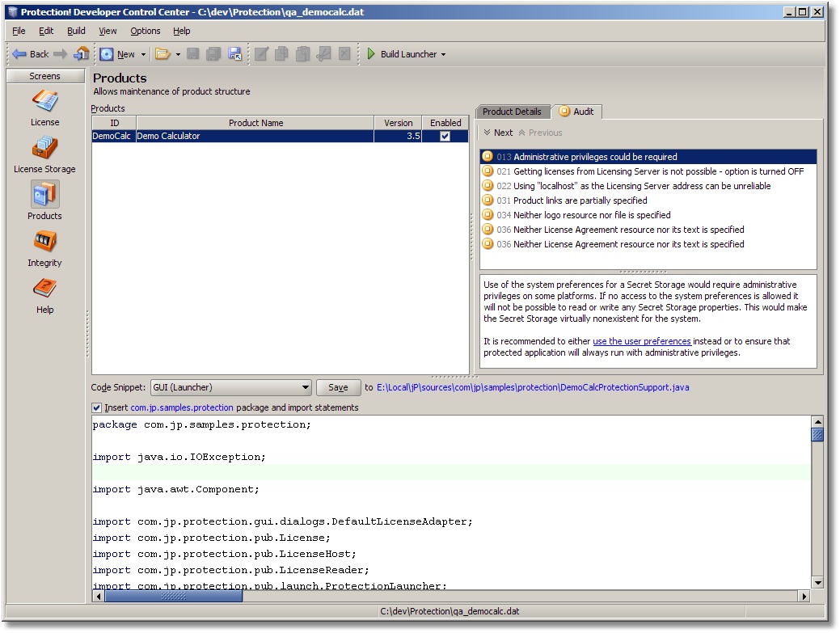Switch to the Product Details tab
The image size is (840, 633).
coord(512,112)
